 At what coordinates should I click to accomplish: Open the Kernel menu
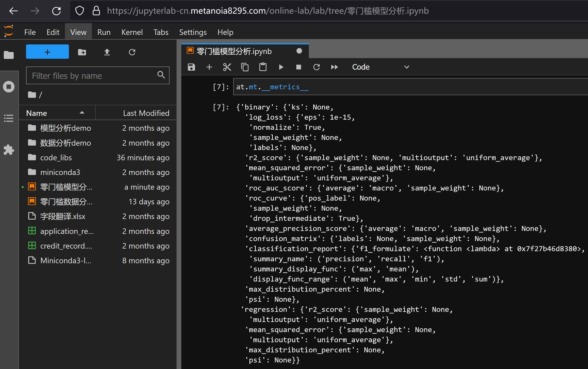[x=132, y=32]
